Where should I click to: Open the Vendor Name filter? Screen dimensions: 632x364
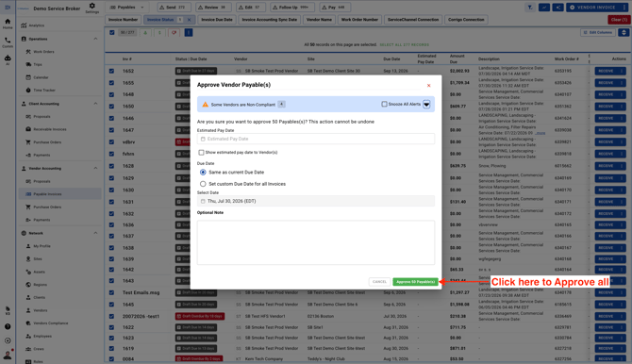click(319, 20)
